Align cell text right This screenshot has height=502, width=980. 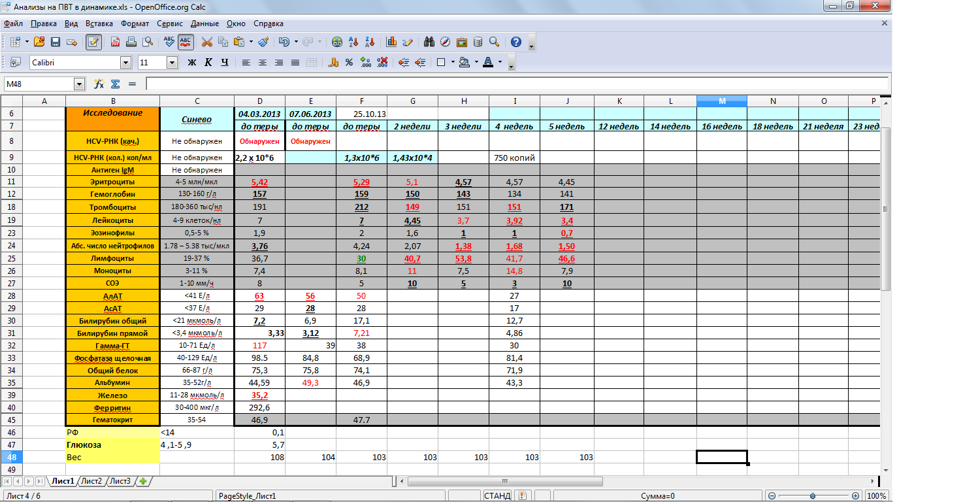(279, 62)
